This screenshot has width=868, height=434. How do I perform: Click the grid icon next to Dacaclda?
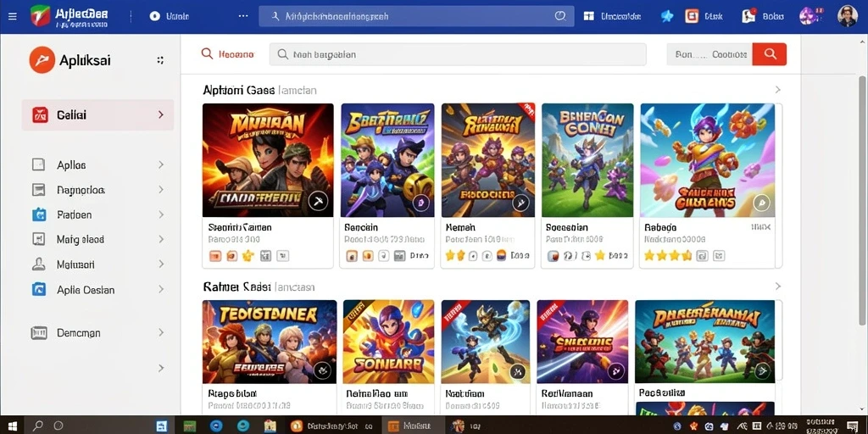click(588, 16)
